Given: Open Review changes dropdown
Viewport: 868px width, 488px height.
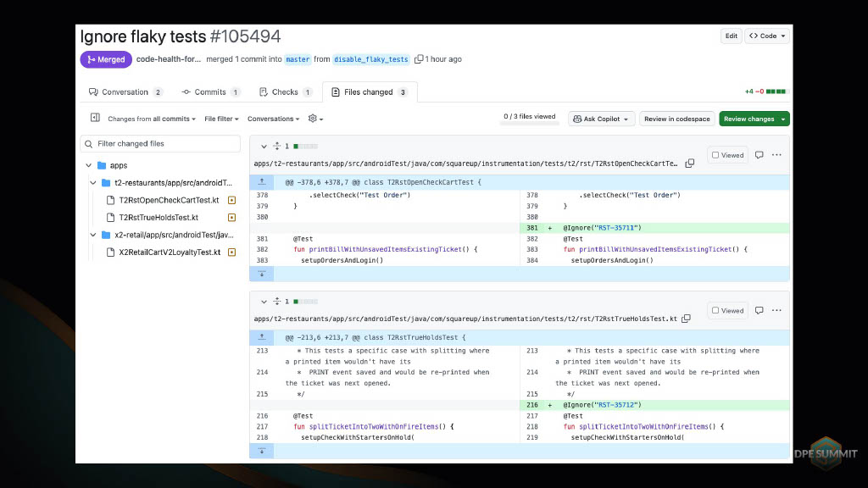Looking at the screenshot, I should (x=783, y=119).
